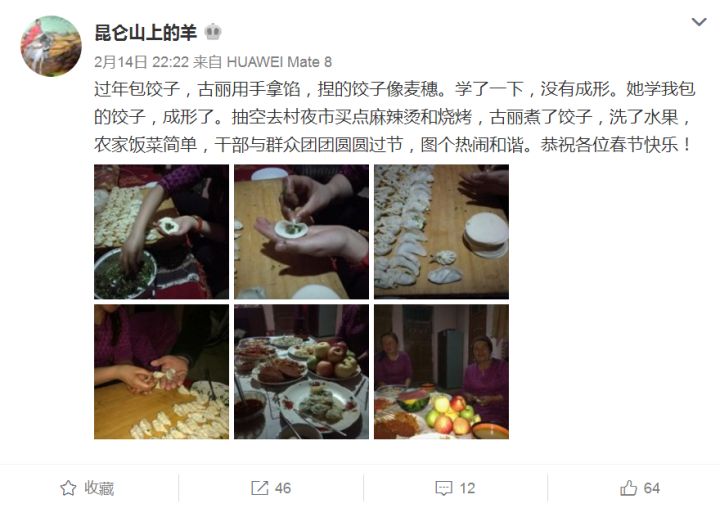Open the post timestamp 2月14日 22:22

point(141,62)
